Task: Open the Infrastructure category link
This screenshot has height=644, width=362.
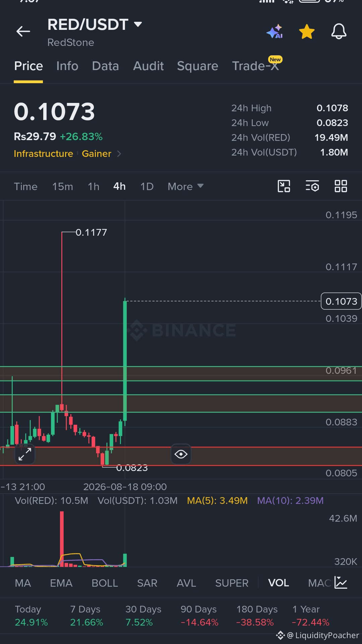Action: (x=43, y=154)
